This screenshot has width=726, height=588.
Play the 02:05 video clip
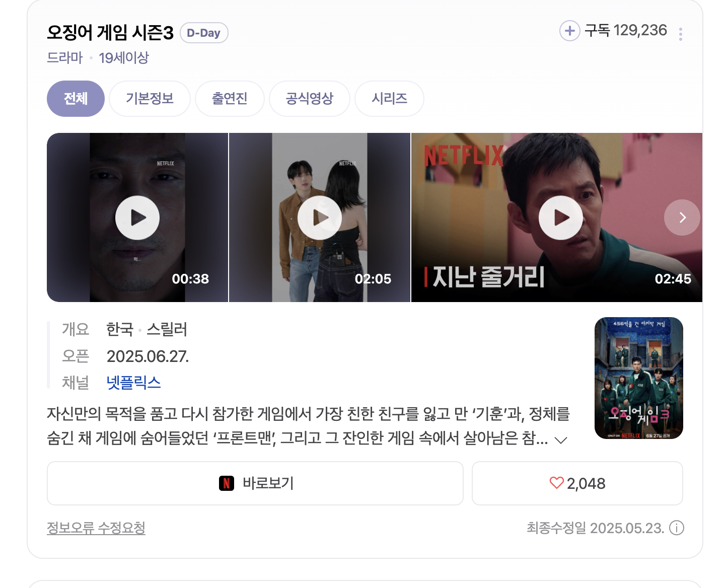[320, 217]
